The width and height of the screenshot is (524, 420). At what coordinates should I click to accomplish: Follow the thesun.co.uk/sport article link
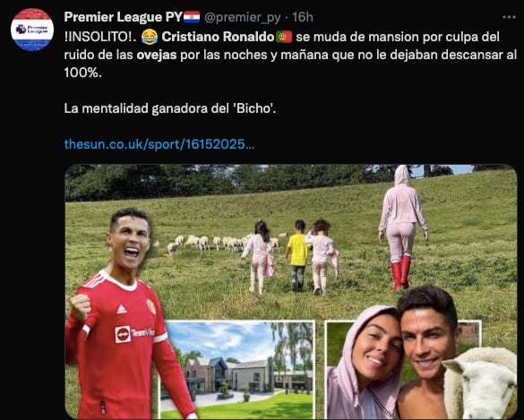coord(159,144)
